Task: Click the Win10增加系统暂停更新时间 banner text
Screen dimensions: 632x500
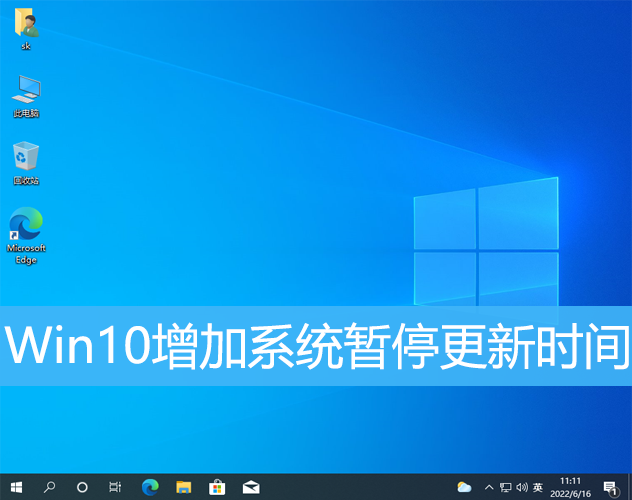Action: (316, 346)
